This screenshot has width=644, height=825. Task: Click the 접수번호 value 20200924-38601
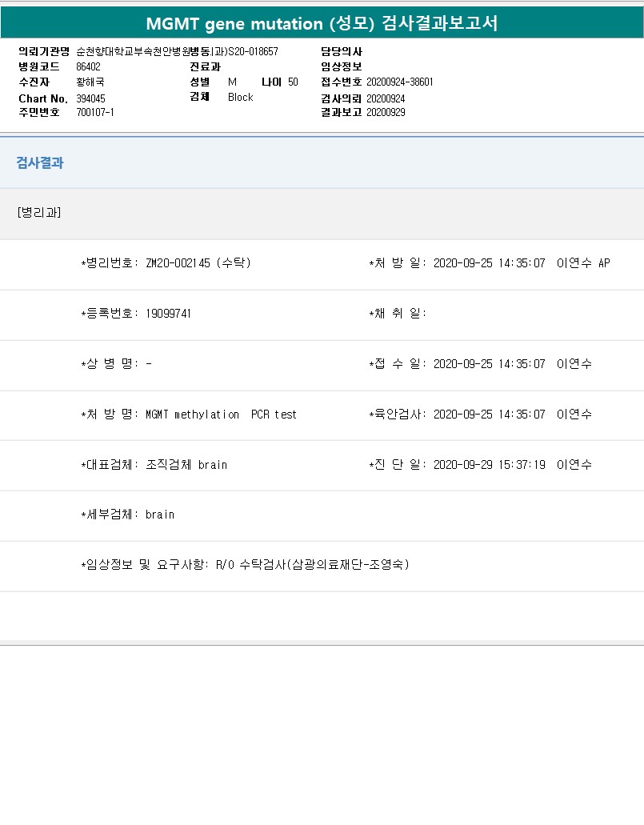(x=400, y=82)
